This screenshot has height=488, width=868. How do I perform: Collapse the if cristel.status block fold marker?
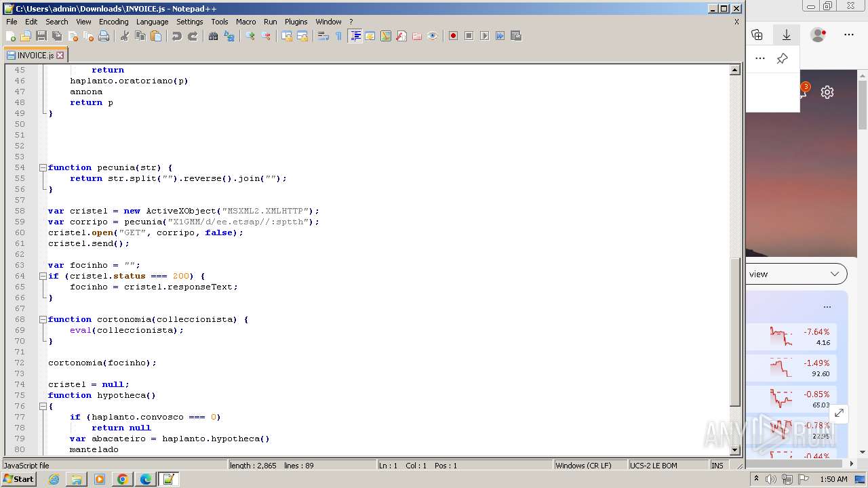coord(43,276)
